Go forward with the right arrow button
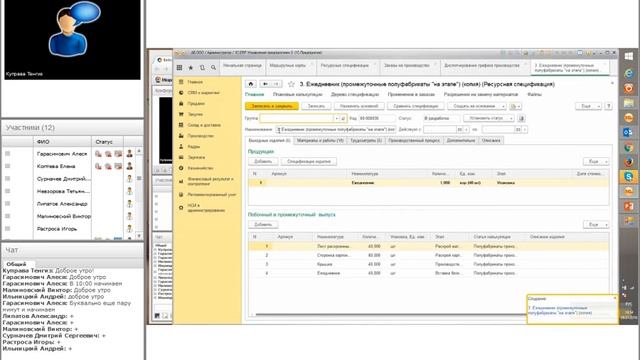 pyautogui.click(x=276, y=84)
